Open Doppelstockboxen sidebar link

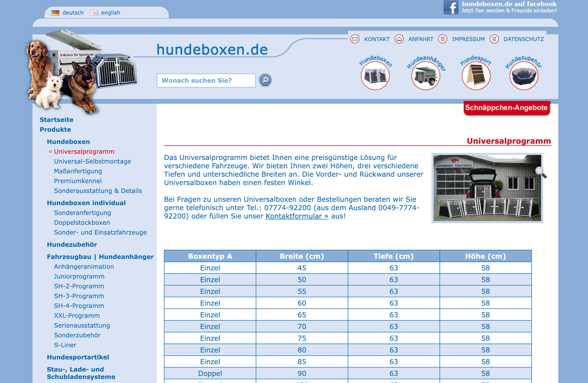[82, 223]
